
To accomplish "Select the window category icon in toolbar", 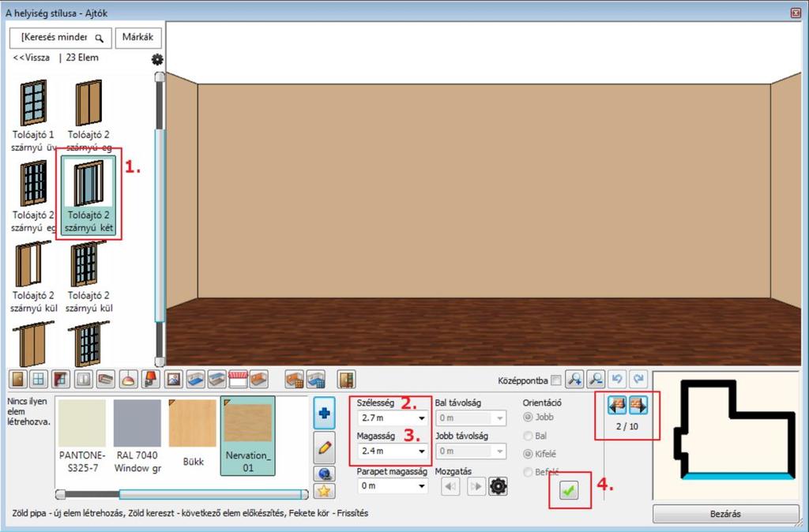I will (38, 380).
